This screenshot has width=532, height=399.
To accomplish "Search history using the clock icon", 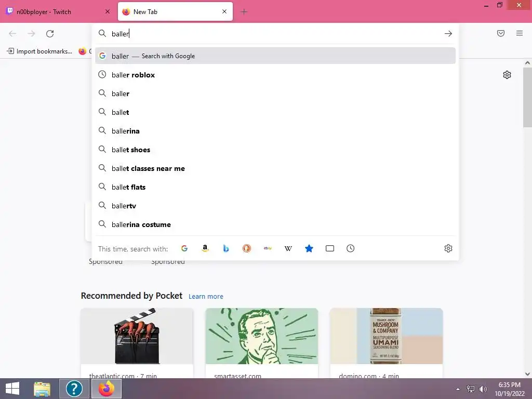I will pyautogui.click(x=351, y=248).
